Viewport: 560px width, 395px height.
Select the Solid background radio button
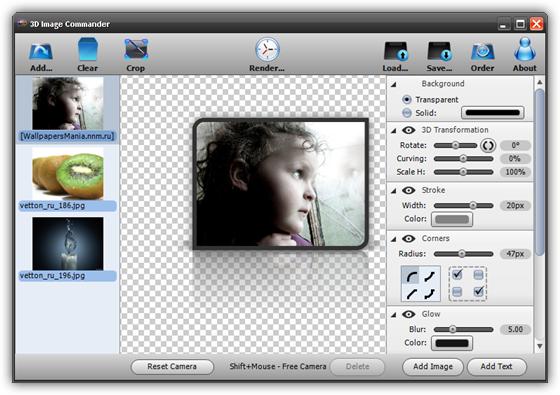pos(406,113)
